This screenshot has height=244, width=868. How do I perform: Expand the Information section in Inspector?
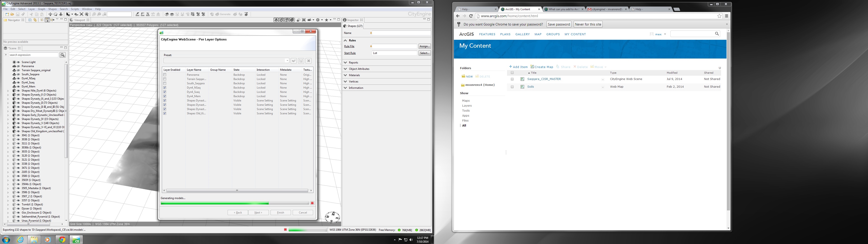point(345,88)
